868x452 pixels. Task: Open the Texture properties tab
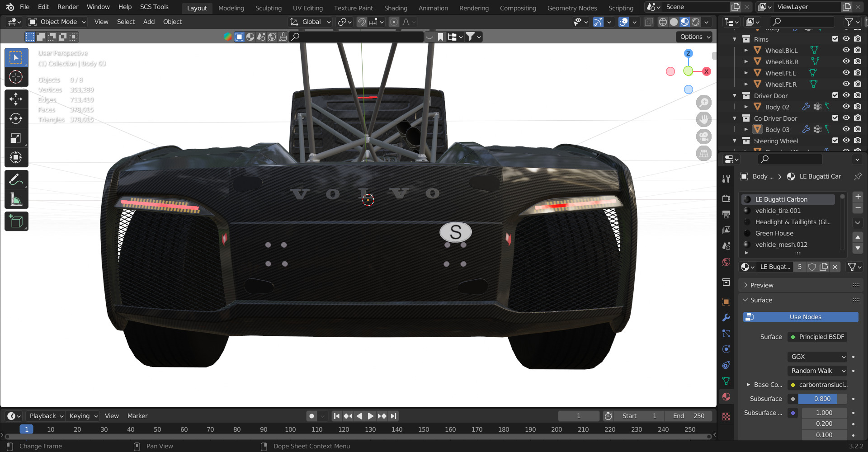(x=726, y=416)
